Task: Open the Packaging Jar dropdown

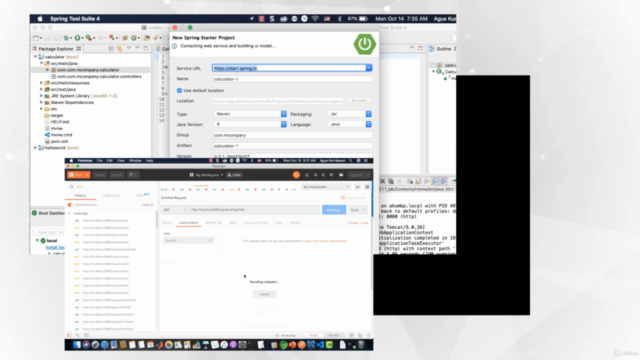Action: click(x=350, y=114)
